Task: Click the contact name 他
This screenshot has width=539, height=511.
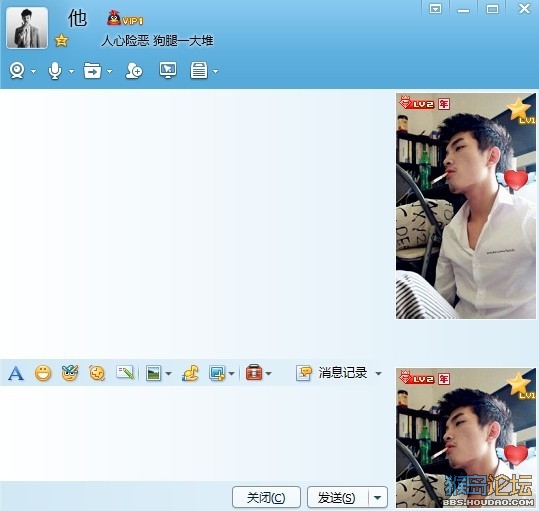Action: click(x=77, y=18)
